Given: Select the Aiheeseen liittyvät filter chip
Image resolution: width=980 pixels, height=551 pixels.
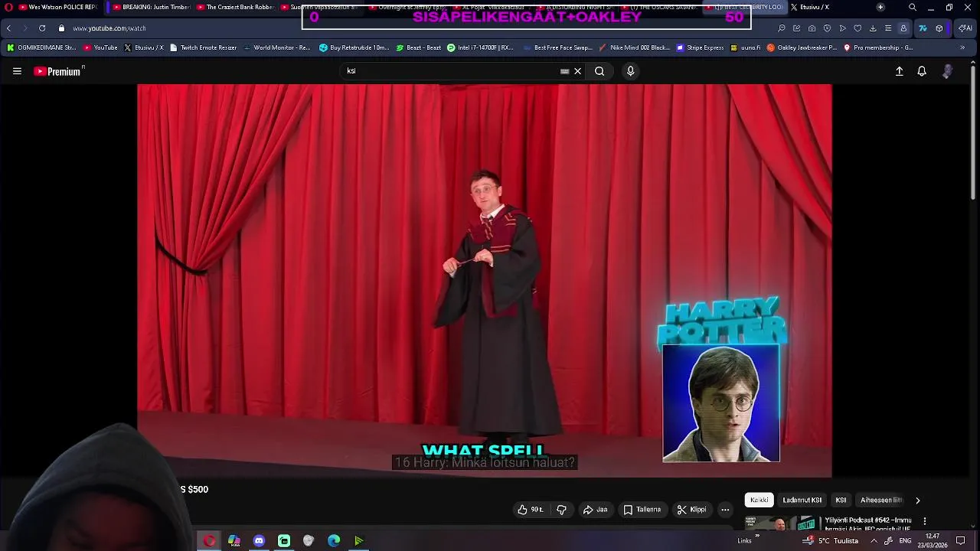Looking at the screenshot, I should pos(881,500).
